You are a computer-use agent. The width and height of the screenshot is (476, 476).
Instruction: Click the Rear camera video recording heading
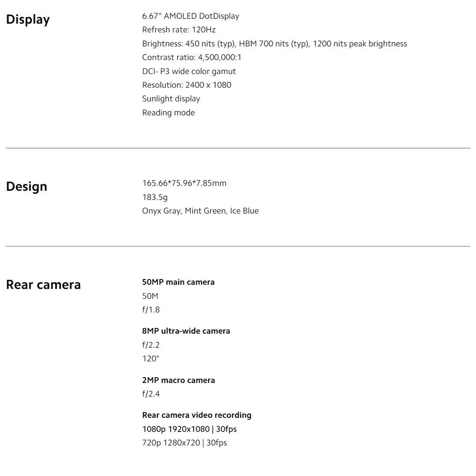[197, 415]
